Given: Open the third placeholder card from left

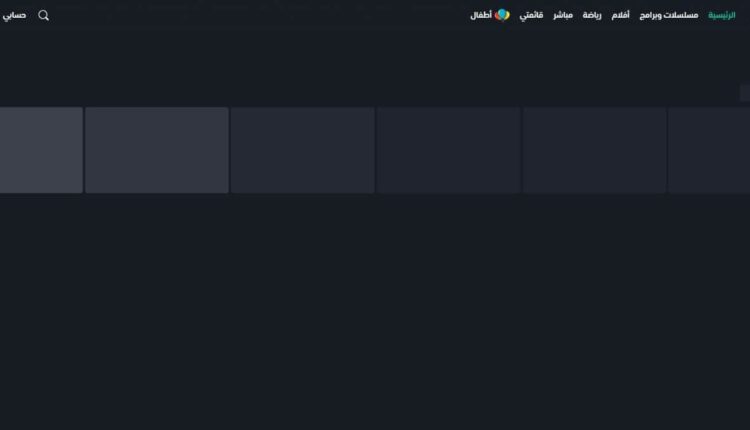Looking at the screenshot, I should 302,150.
